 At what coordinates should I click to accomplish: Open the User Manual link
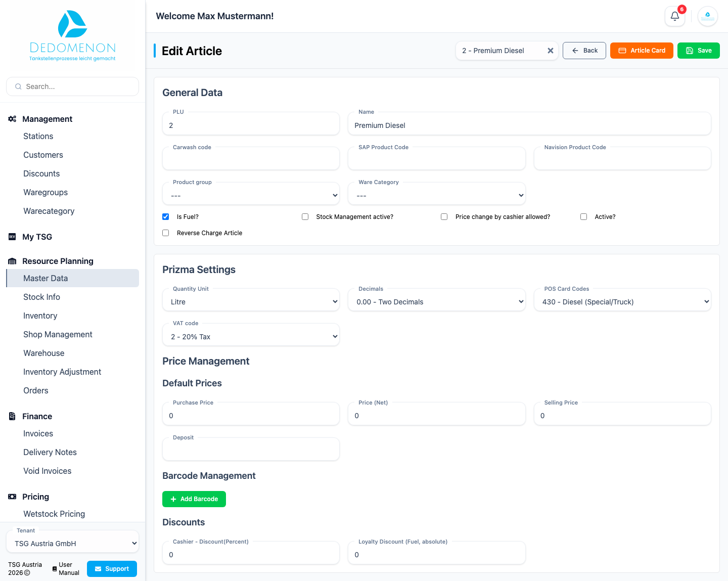(66, 569)
